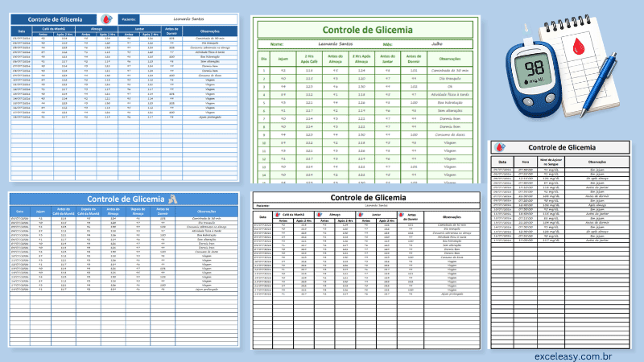
Task: Select the Café da Manhã header in top-left blue sheet
Action: point(54,29)
